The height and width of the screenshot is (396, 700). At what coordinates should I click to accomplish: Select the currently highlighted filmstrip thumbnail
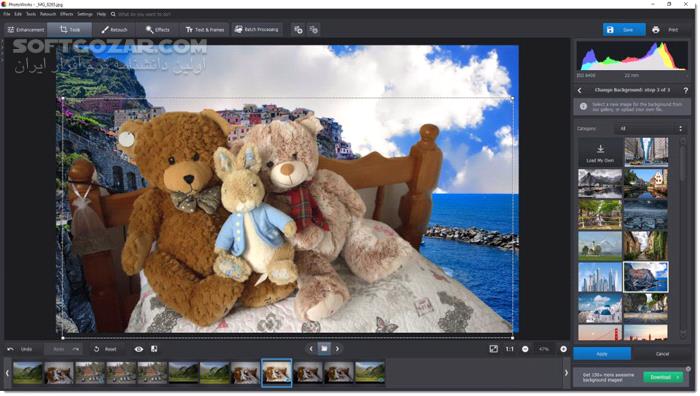[x=277, y=372]
